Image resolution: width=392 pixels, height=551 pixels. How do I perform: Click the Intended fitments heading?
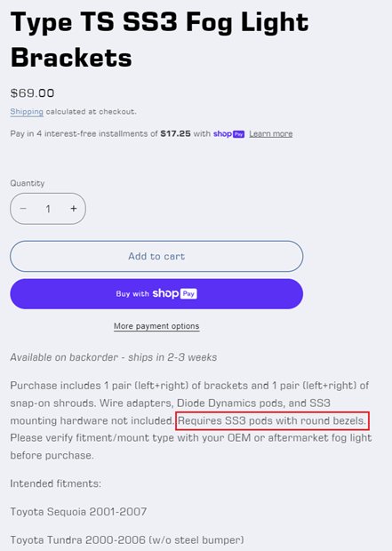pos(55,483)
